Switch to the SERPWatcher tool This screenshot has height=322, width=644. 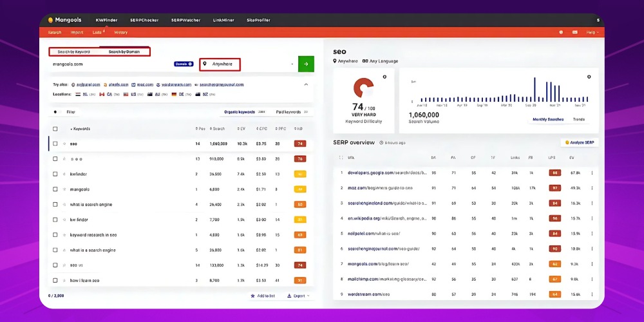click(186, 20)
